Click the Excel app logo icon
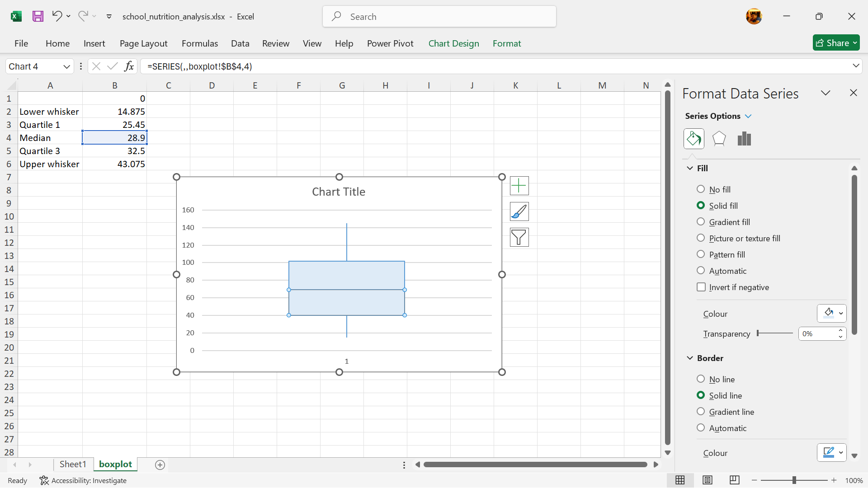This screenshot has width=868, height=488. 16,17
